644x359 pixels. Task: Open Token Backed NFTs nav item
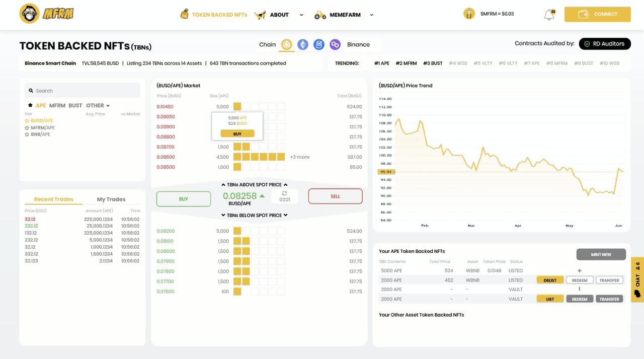tap(219, 15)
